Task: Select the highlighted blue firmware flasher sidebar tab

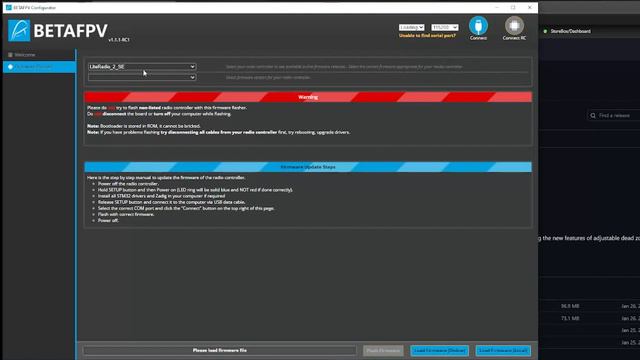Action: tap(39, 67)
